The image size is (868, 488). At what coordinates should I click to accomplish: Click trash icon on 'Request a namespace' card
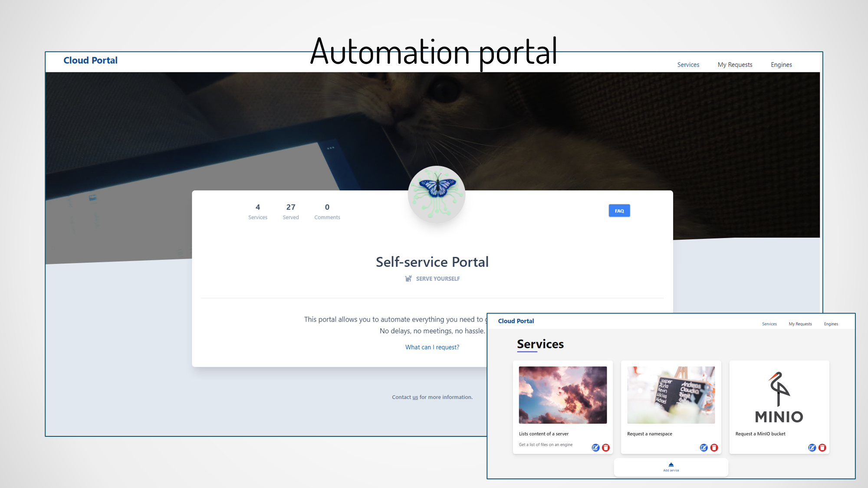pos(714,448)
